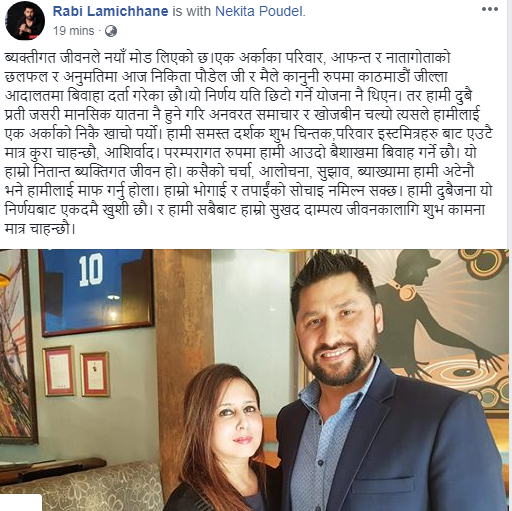Open tagged Nekita Poudel profile link
512x511 pixels.
coord(259,11)
